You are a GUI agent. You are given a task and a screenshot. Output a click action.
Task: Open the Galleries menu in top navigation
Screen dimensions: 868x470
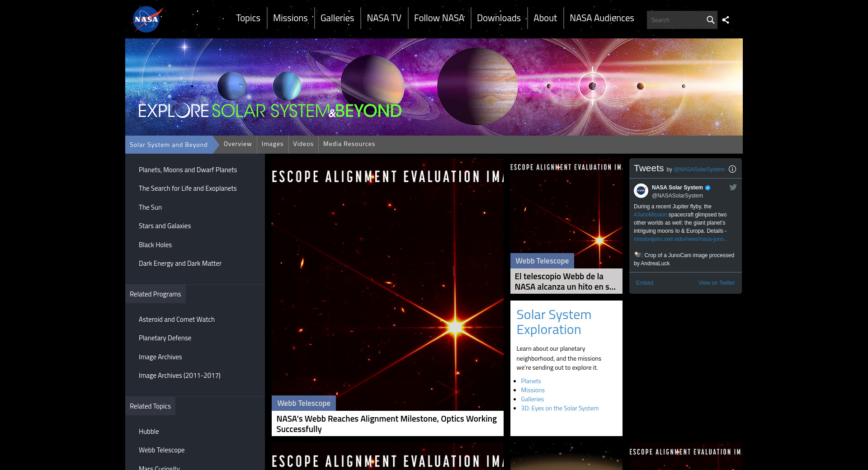(337, 18)
